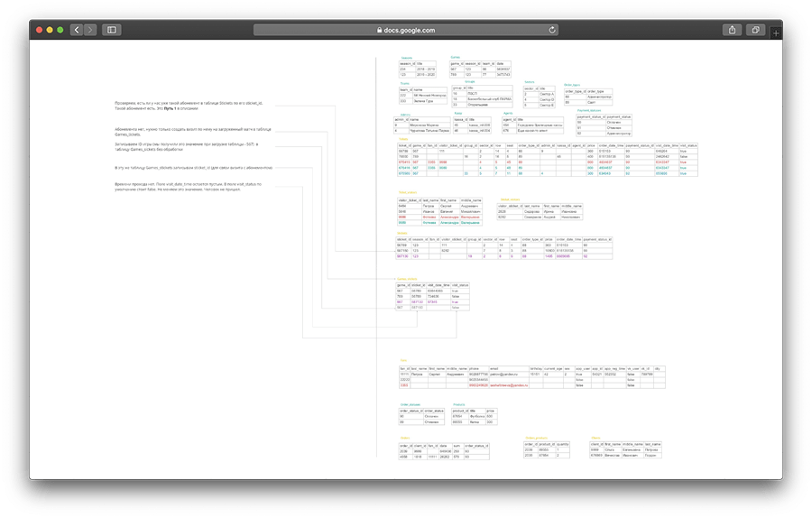Viewport: 812px width, 518px height.
Task: Reload the docs.google.com page
Action: click(x=552, y=30)
